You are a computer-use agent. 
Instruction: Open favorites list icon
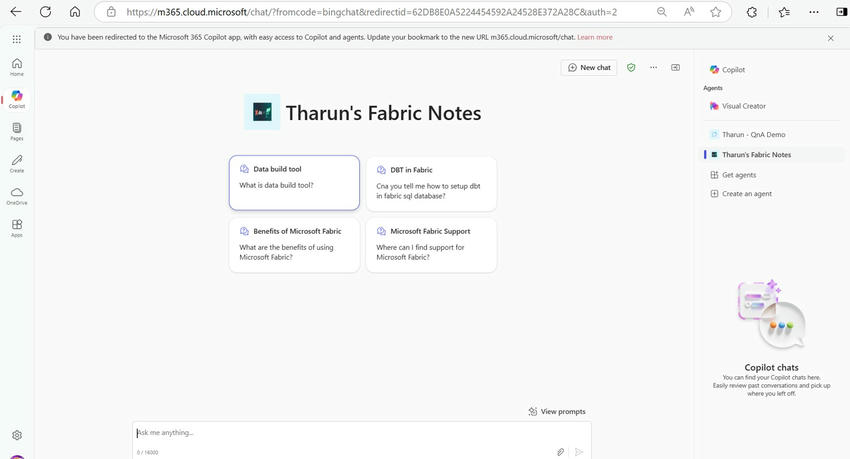point(784,12)
